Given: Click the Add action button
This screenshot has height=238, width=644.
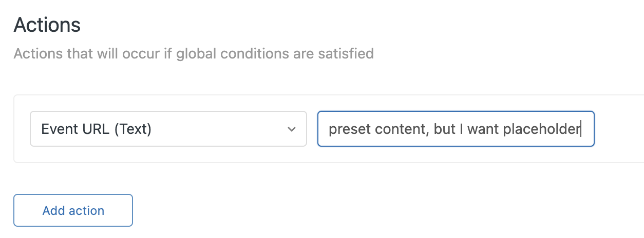Looking at the screenshot, I should 73,210.
